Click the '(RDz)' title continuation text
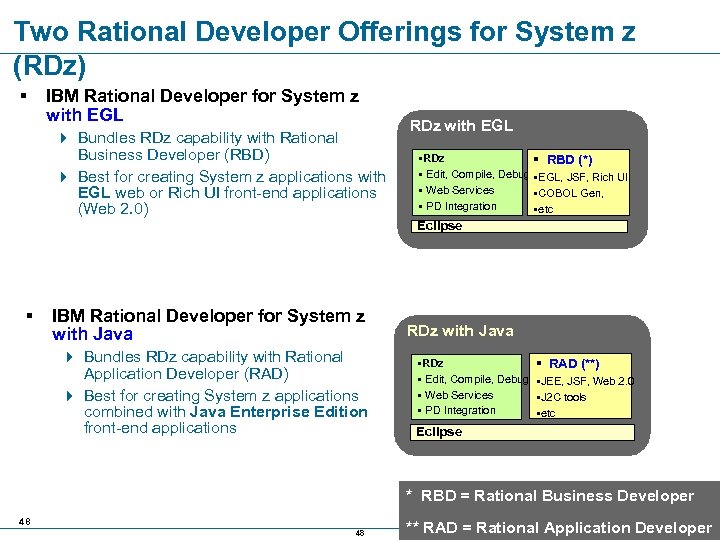This screenshot has width=720, height=540. click(50, 67)
